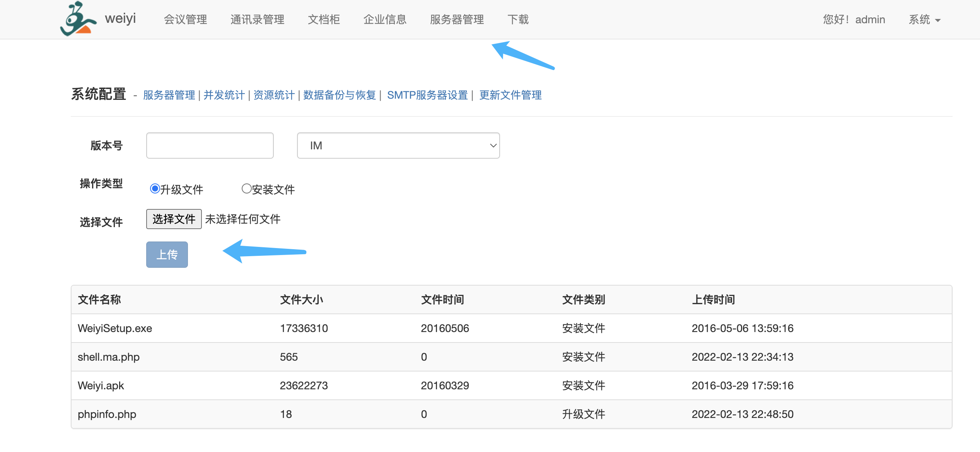980x452 pixels.
Task: Open the 下载 menu item
Action: (518, 19)
